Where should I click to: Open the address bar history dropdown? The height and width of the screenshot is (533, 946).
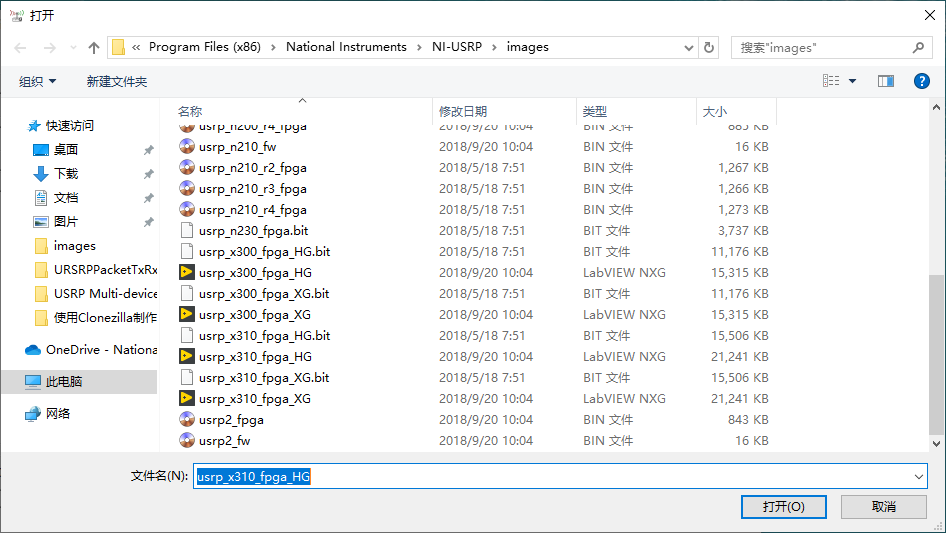tap(689, 47)
